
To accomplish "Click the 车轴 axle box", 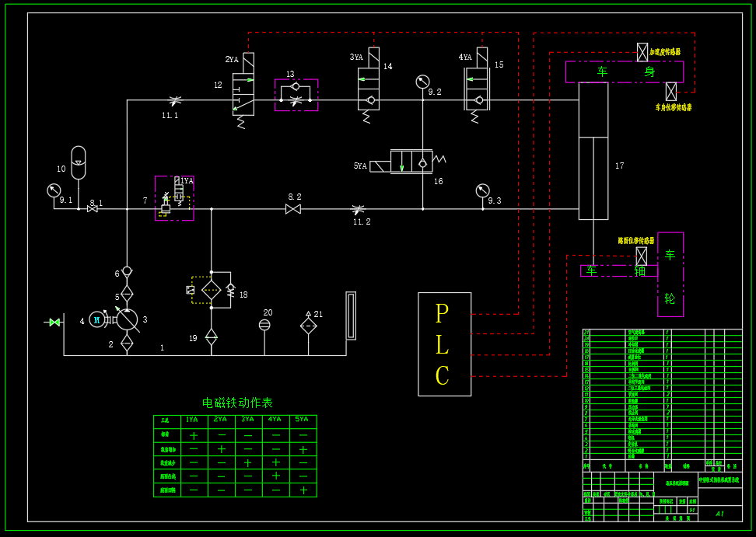I will [619, 270].
